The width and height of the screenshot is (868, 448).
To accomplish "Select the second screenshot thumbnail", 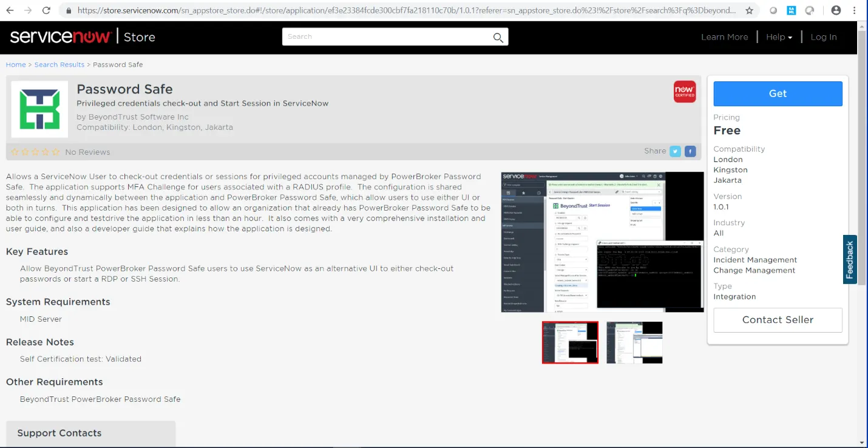I will pos(634,342).
